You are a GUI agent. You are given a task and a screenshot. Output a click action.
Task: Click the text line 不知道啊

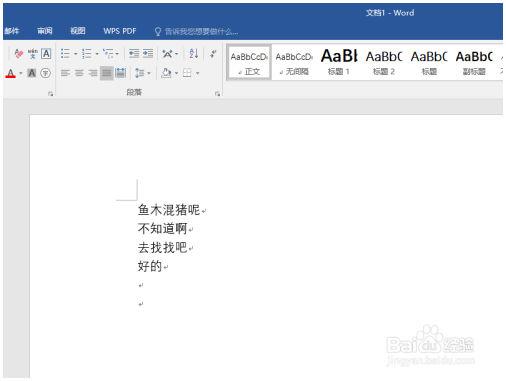162,229
